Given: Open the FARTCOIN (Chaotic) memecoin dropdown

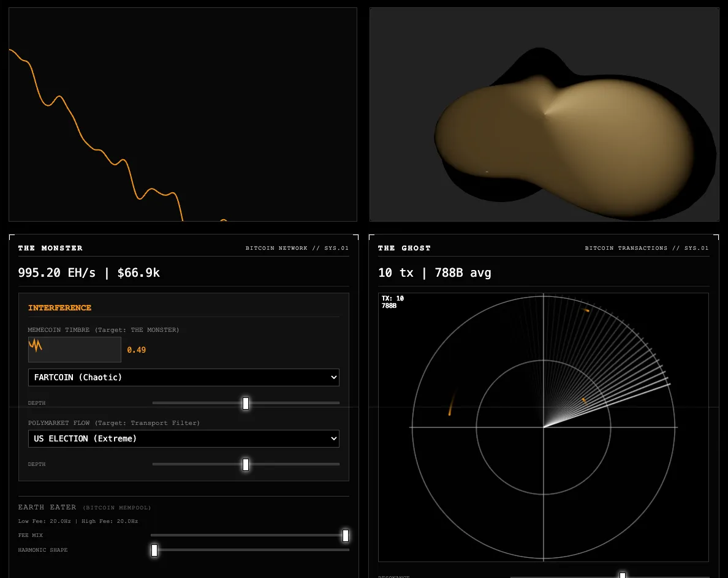Looking at the screenshot, I should pyautogui.click(x=183, y=377).
